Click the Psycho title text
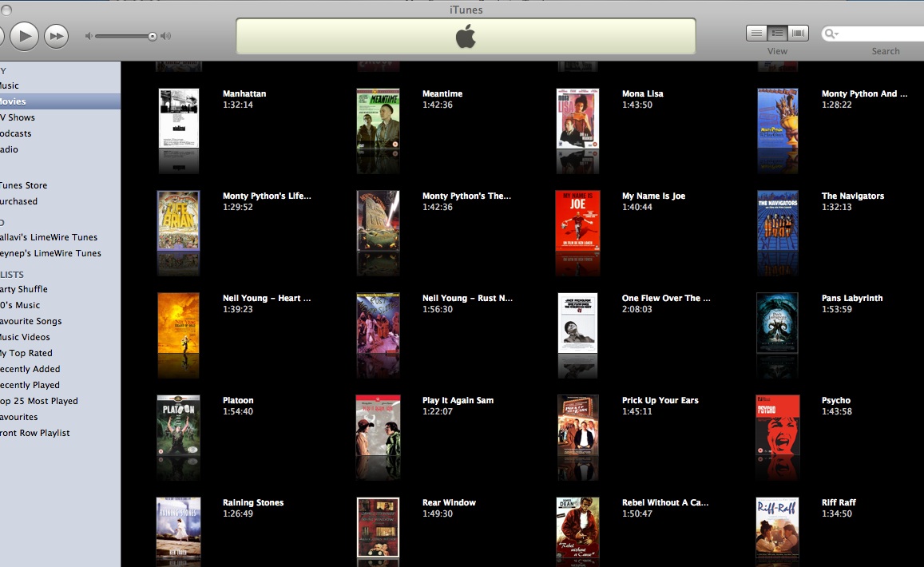The height and width of the screenshot is (567, 924). point(836,400)
